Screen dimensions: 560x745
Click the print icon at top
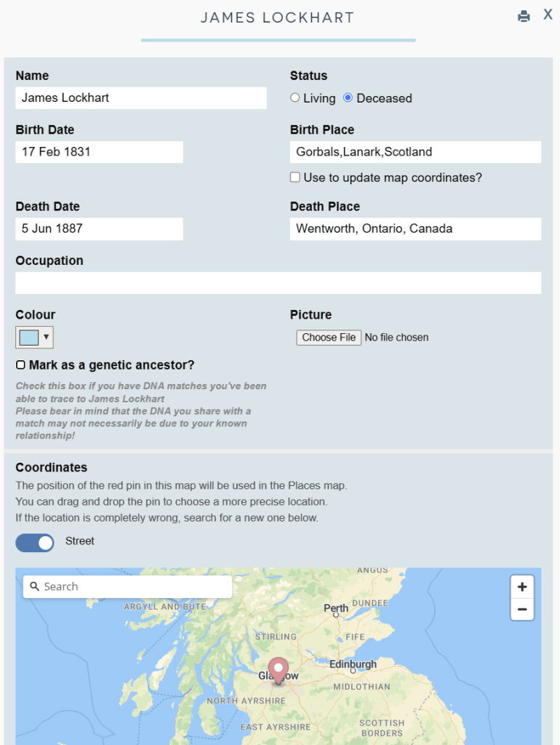pyautogui.click(x=524, y=17)
